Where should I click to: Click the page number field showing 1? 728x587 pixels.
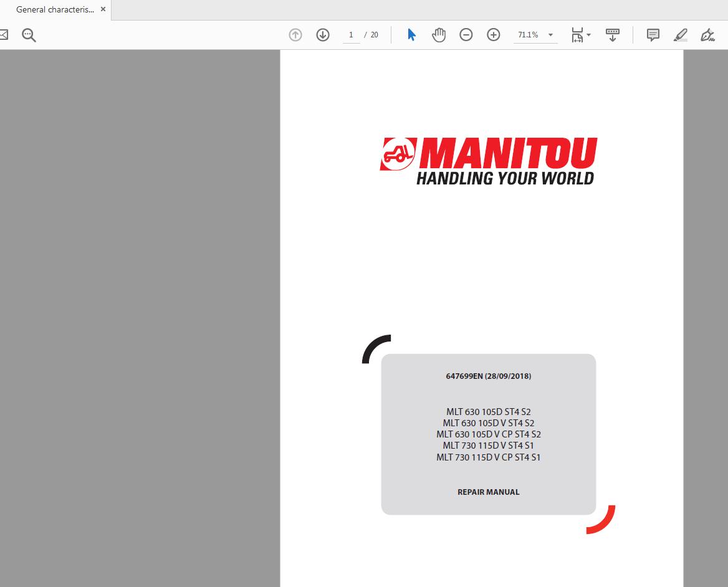(351, 35)
